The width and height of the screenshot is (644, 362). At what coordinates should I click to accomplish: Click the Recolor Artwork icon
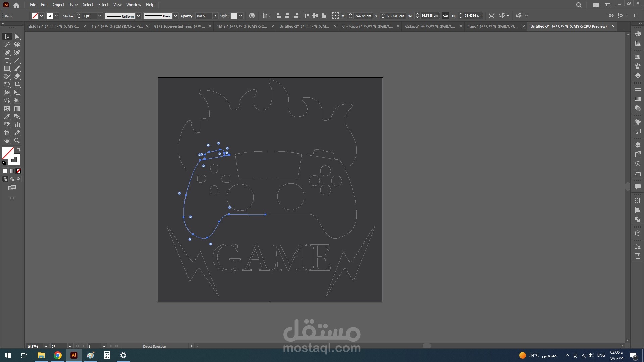[252, 16]
